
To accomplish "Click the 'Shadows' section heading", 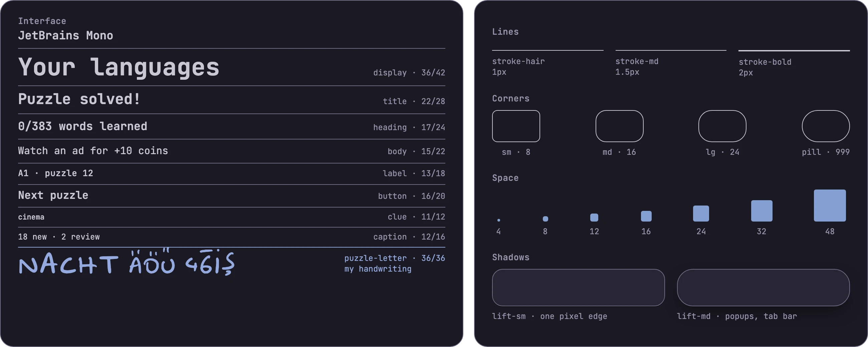I will click(x=510, y=257).
